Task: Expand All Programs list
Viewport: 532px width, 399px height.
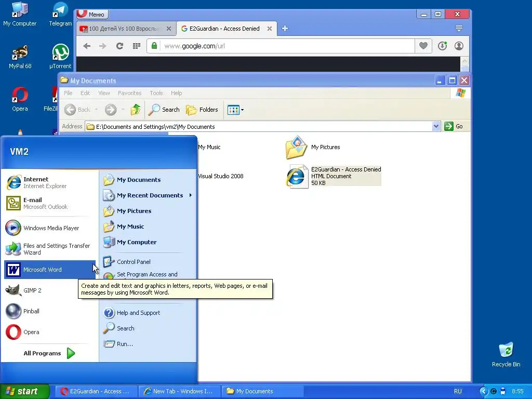Action: [49, 353]
